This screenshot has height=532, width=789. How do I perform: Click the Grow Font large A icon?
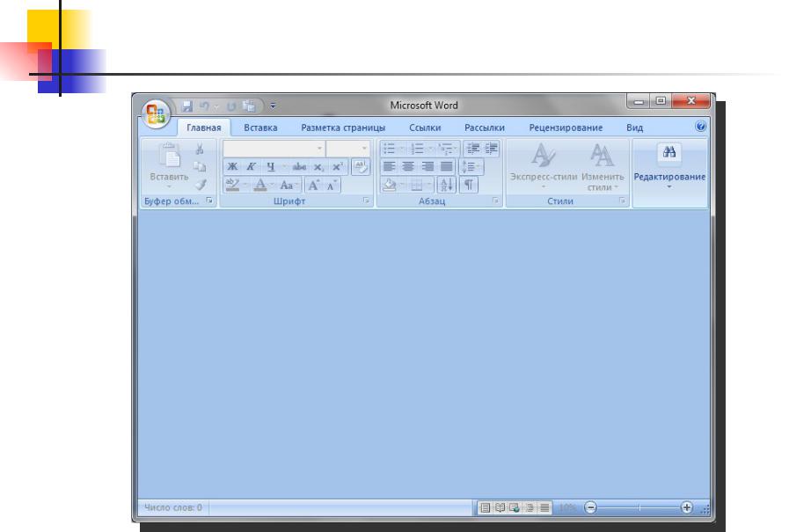pos(313,185)
